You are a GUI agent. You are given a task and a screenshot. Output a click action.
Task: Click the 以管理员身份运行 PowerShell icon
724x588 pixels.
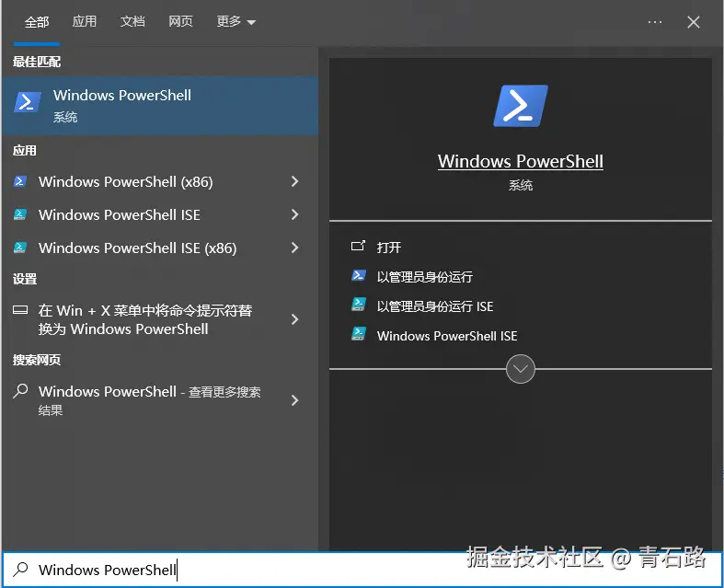click(358, 276)
